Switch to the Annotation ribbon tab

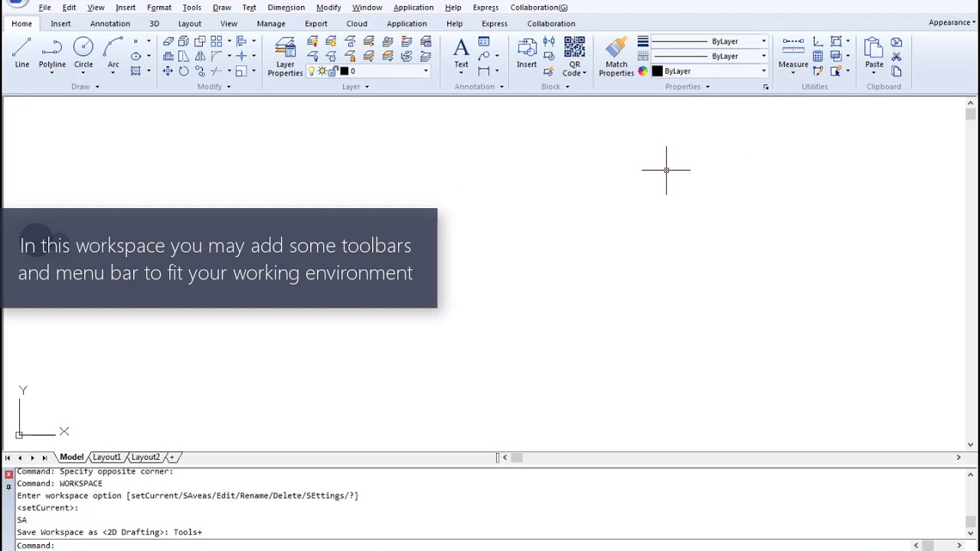tap(110, 24)
